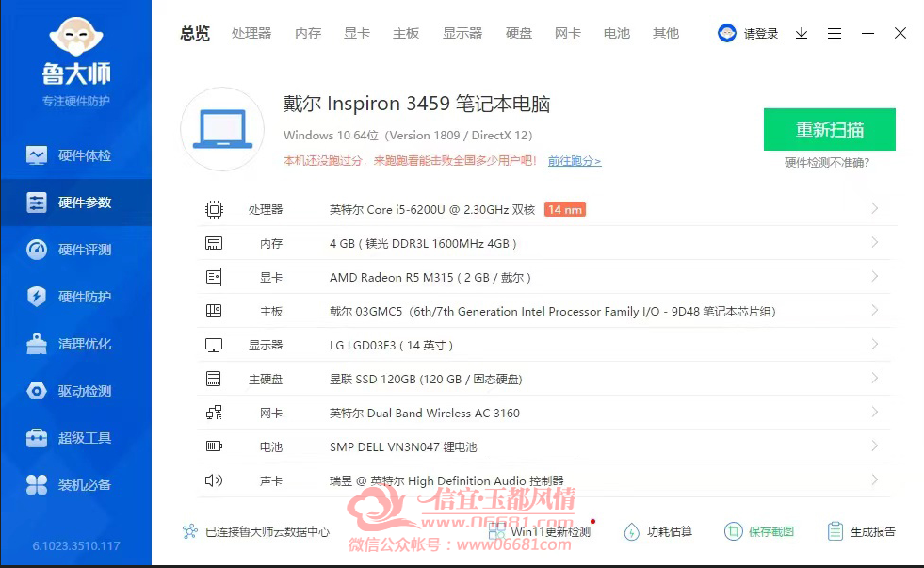Viewport: 924px width, 568px height.
Task: Expand the 主硬盘 row chevron
Action: click(x=874, y=379)
